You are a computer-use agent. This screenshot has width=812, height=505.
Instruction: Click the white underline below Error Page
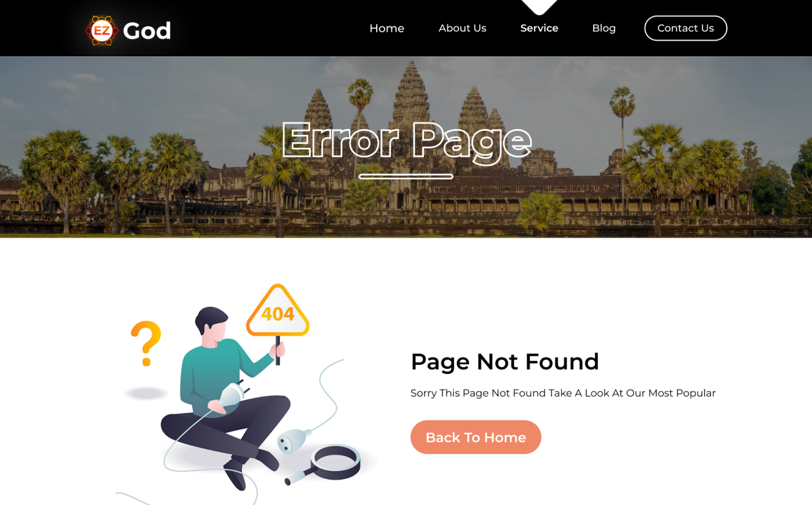coord(406,176)
